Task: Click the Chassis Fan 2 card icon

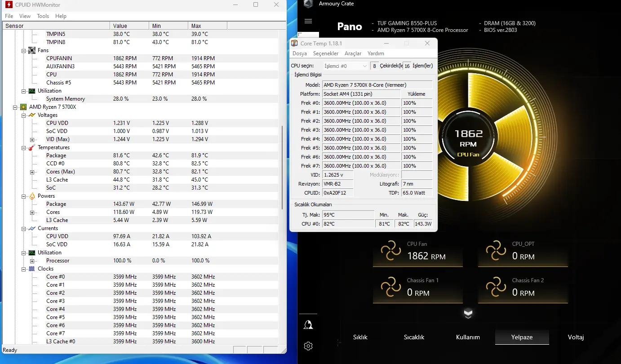Action: click(x=496, y=288)
